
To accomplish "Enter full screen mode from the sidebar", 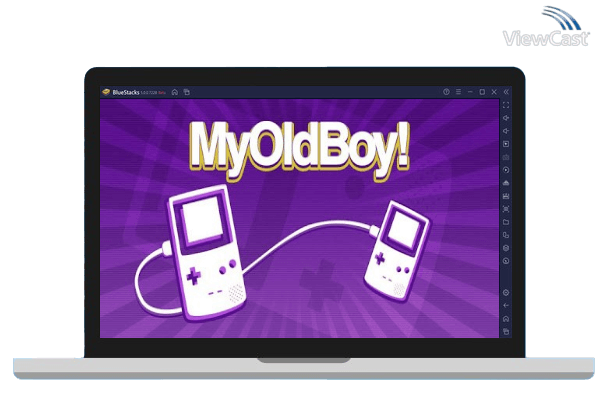I will (506, 105).
